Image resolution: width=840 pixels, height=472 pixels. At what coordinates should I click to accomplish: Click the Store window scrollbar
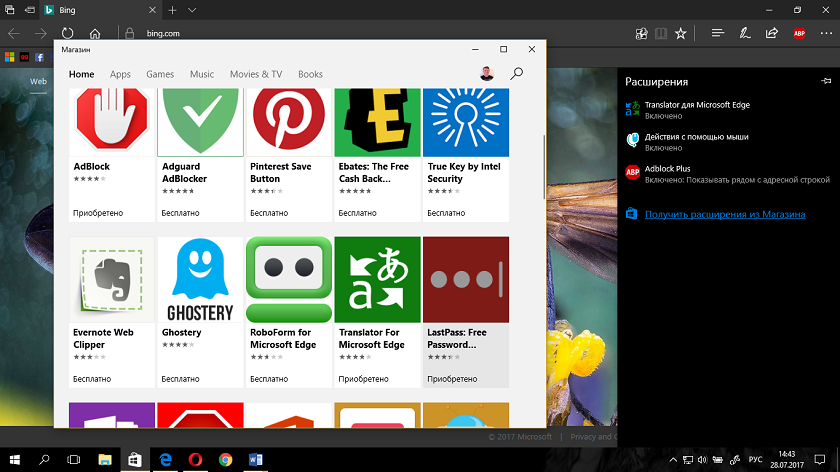click(544, 167)
